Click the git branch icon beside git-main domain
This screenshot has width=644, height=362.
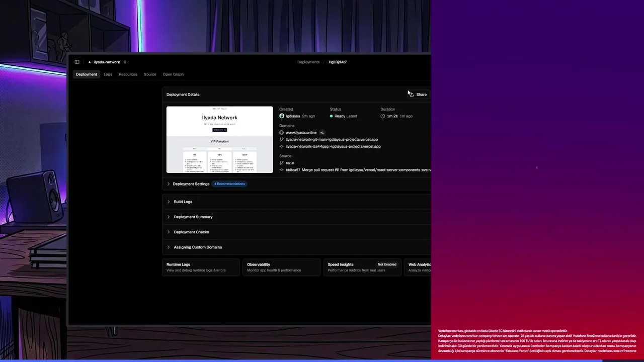point(282,139)
